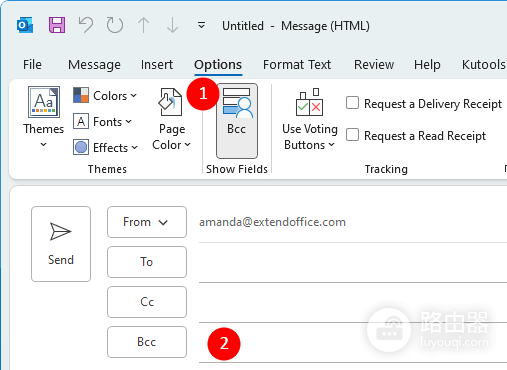Enable Request a Read Receipt checkbox

[x=352, y=135]
